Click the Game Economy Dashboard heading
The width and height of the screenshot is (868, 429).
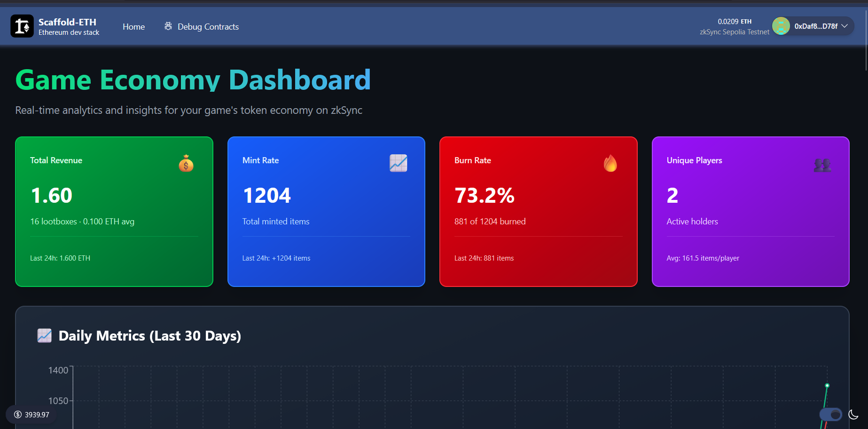(193, 79)
